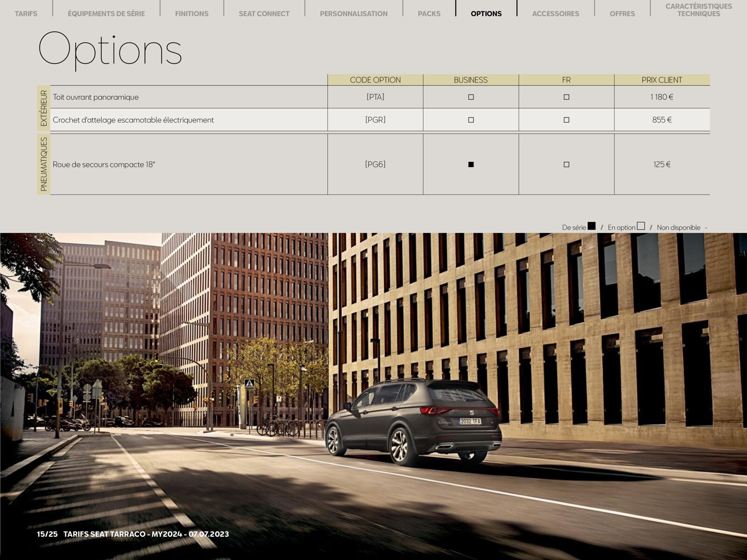Viewport: 747px width, 560px height.
Task: Go to ACCESSOIRES tab
Action: coord(555,14)
